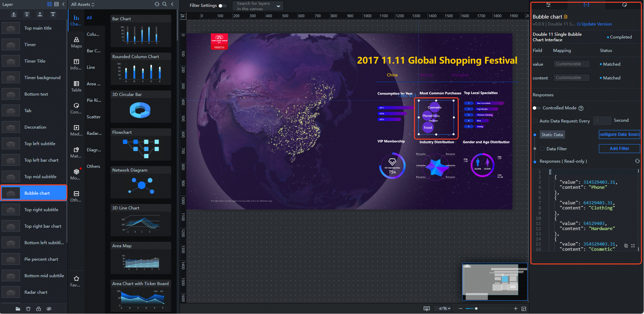The height and width of the screenshot is (314, 644).
Task: Open the Media asset category
Action: pyautogui.click(x=76, y=131)
